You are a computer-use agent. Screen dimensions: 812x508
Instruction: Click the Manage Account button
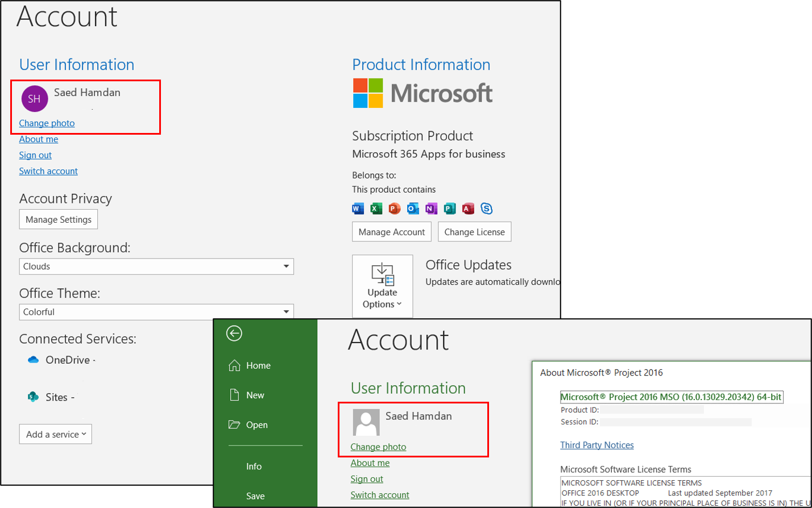click(x=392, y=232)
